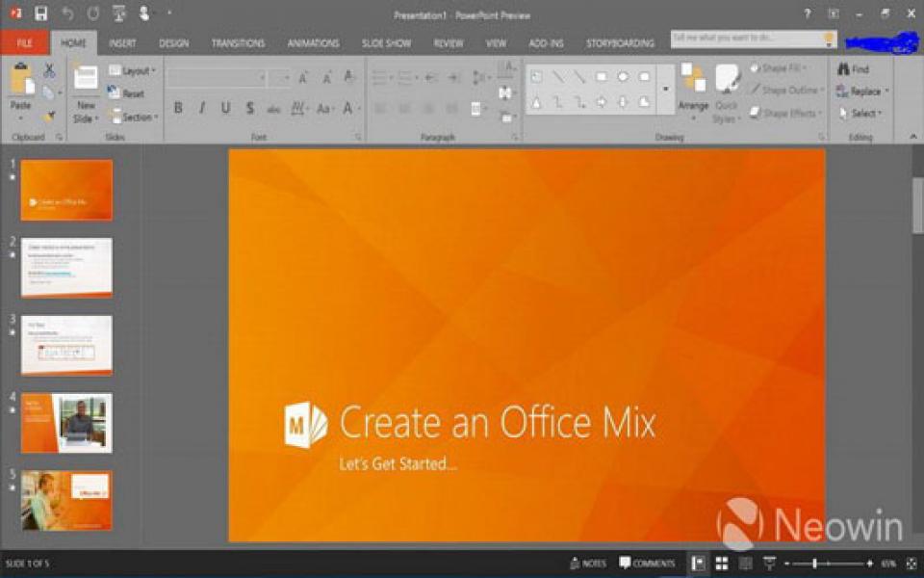
Task: Click the Arrange icon in Drawing group
Action: click(695, 92)
